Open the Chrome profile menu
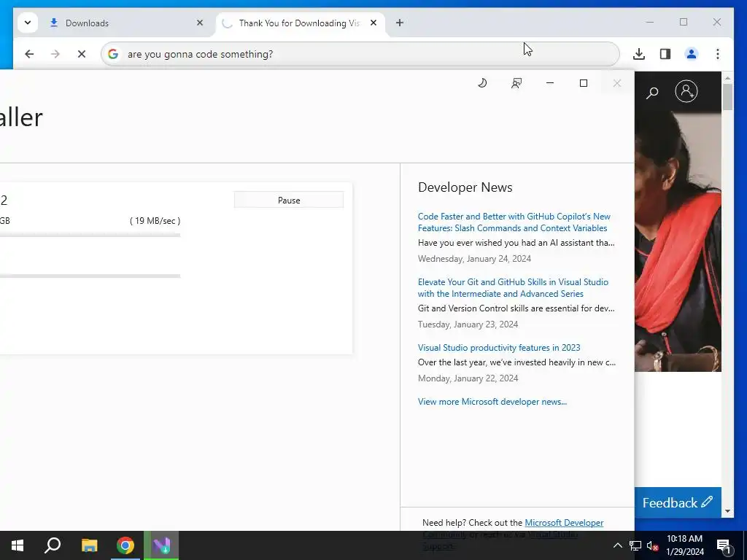 [692, 54]
